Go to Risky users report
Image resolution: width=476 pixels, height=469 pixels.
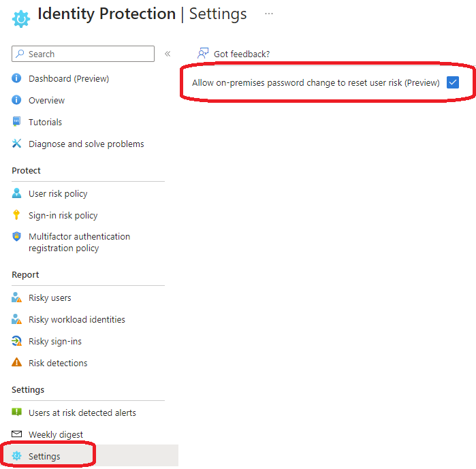[x=50, y=298]
